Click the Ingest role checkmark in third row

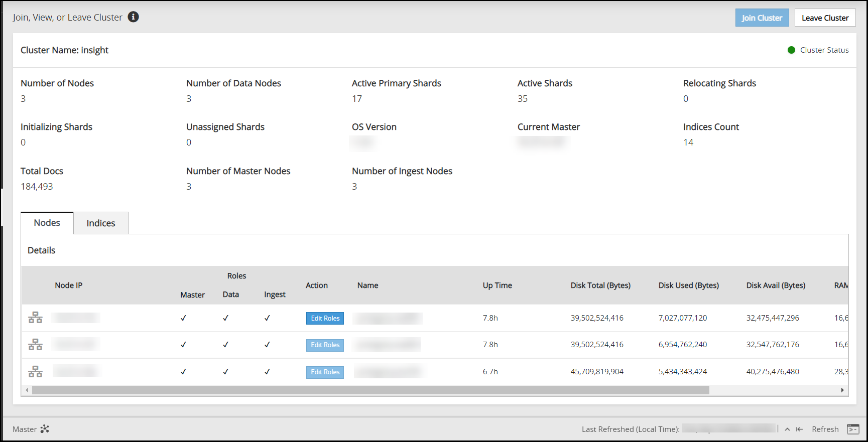click(267, 372)
